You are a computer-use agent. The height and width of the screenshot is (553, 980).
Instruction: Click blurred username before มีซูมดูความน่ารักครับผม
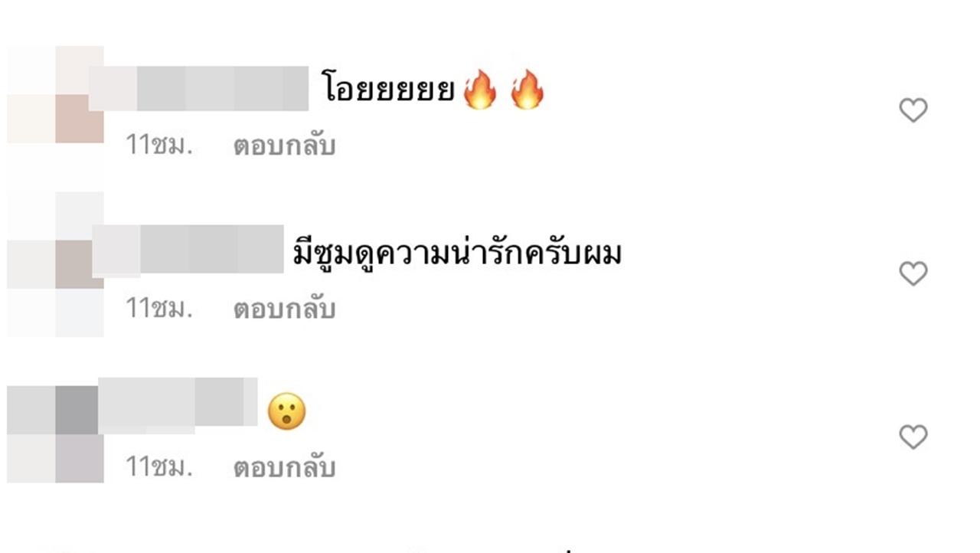188,250
